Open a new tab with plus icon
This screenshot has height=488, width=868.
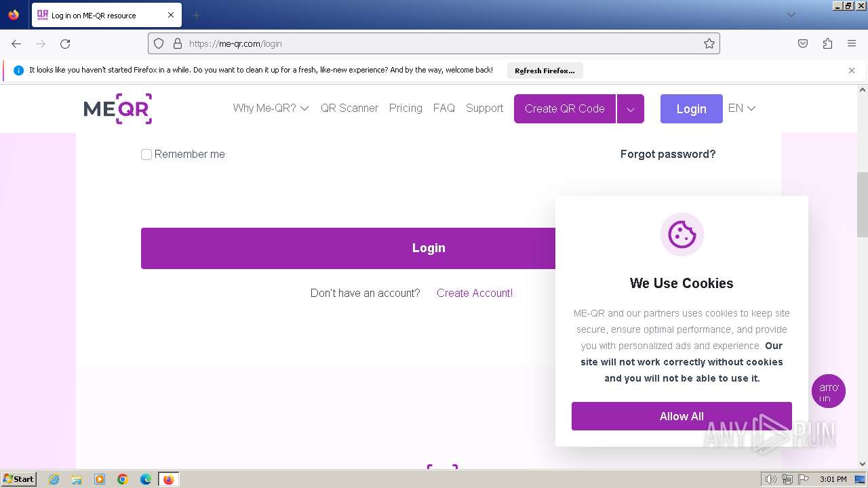(196, 15)
